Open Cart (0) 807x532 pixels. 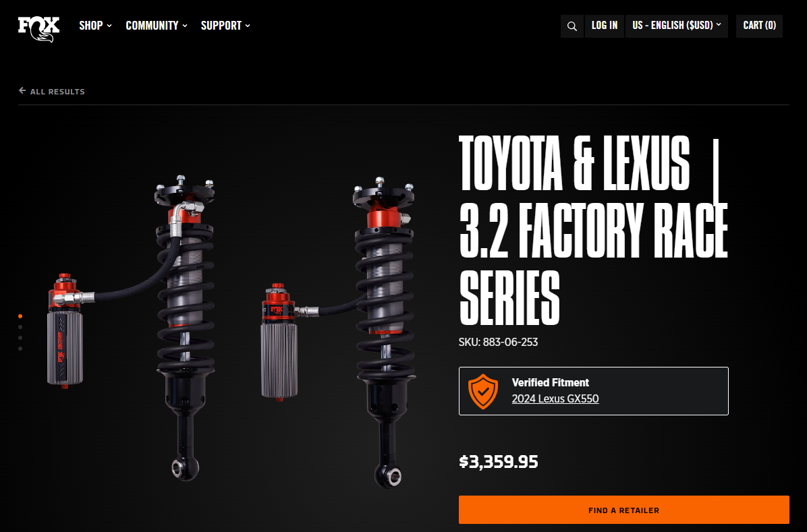[x=759, y=26]
